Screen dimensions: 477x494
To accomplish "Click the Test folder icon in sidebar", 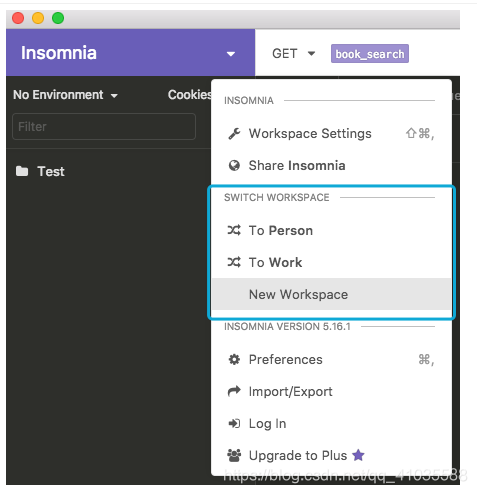I will click(x=22, y=171).
